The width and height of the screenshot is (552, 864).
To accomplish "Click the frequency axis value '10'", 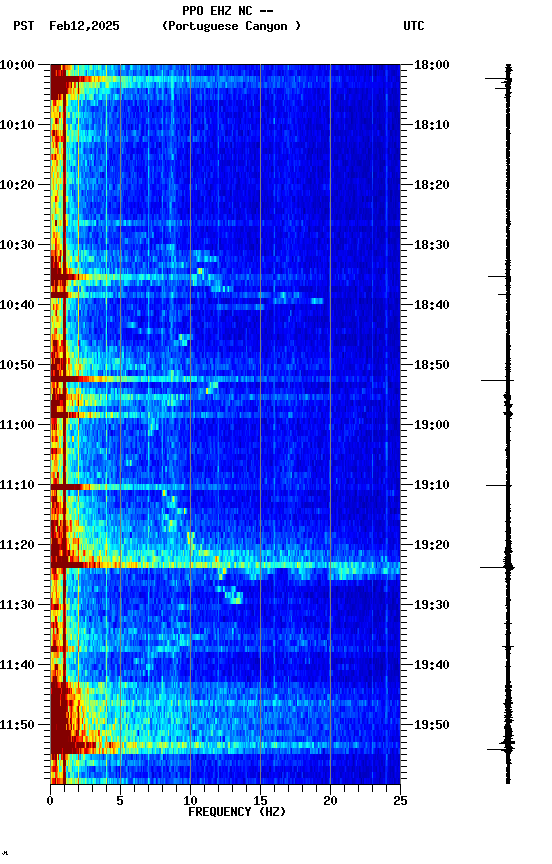I will click(190, 801).
